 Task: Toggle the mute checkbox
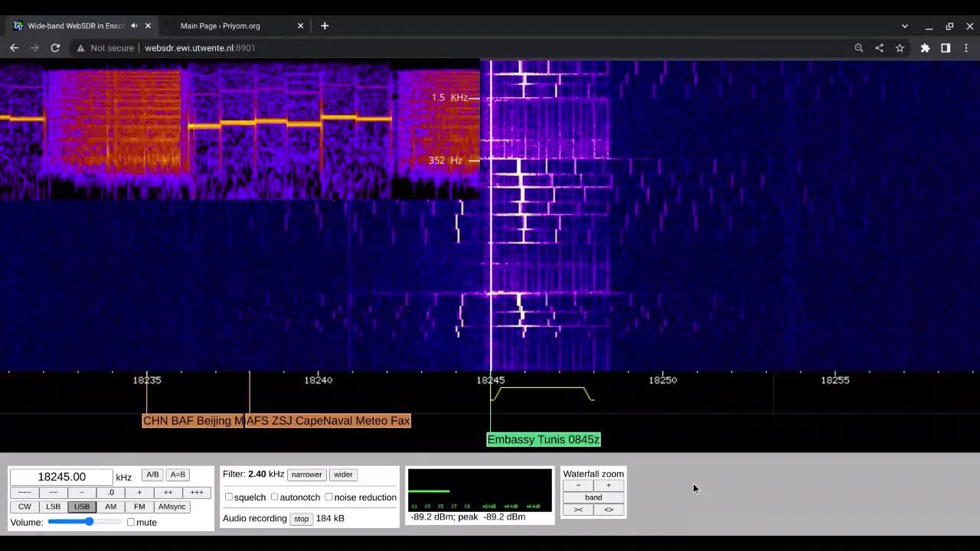click(x=131, y=522)
